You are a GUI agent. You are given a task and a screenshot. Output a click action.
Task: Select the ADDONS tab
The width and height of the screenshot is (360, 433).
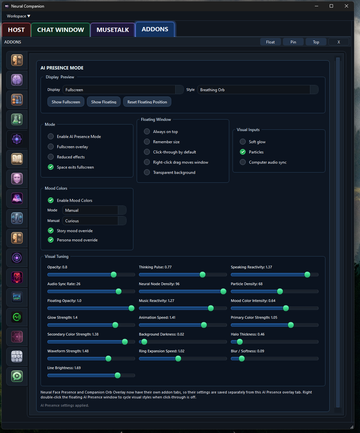155,29
